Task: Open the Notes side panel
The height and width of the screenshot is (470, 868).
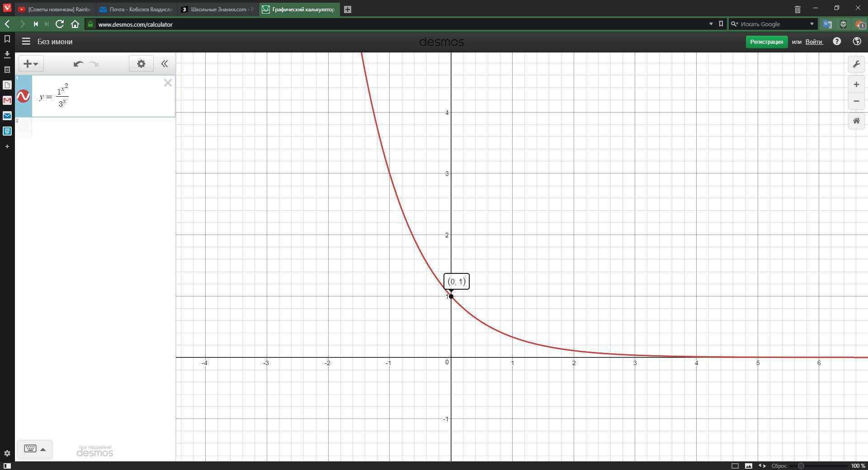Action: point(7,70)
